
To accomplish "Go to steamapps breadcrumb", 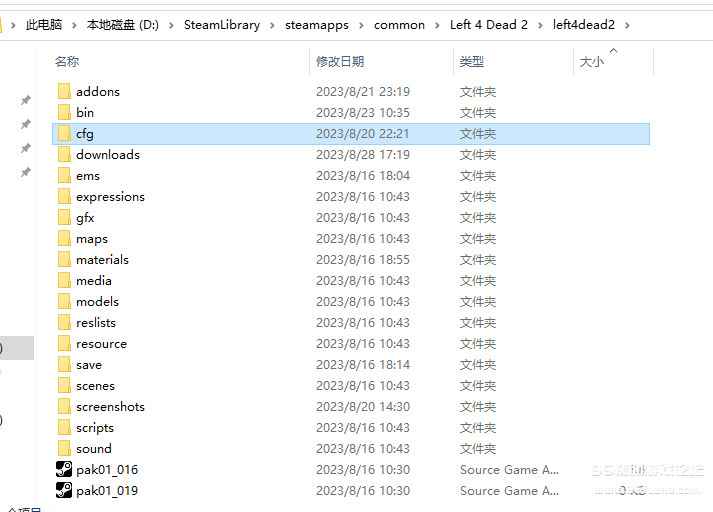I will [317, 25].
